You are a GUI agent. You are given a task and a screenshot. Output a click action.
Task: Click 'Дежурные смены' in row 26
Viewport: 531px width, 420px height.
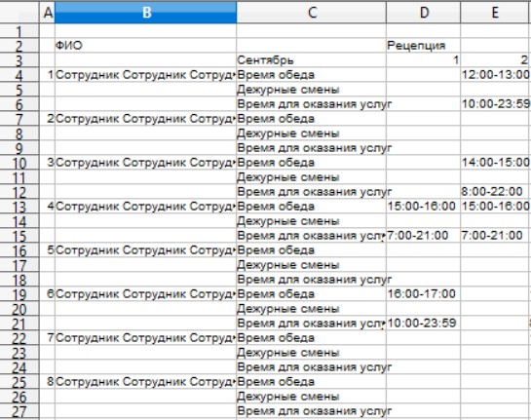pos(311,396)
